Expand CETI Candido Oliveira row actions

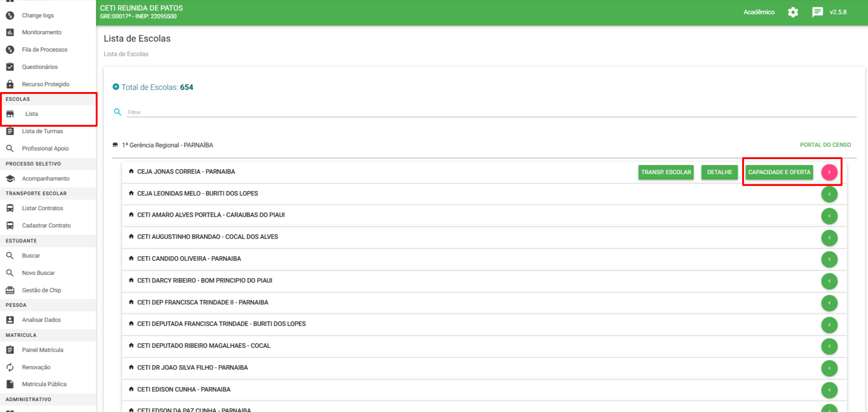point(829,259)
